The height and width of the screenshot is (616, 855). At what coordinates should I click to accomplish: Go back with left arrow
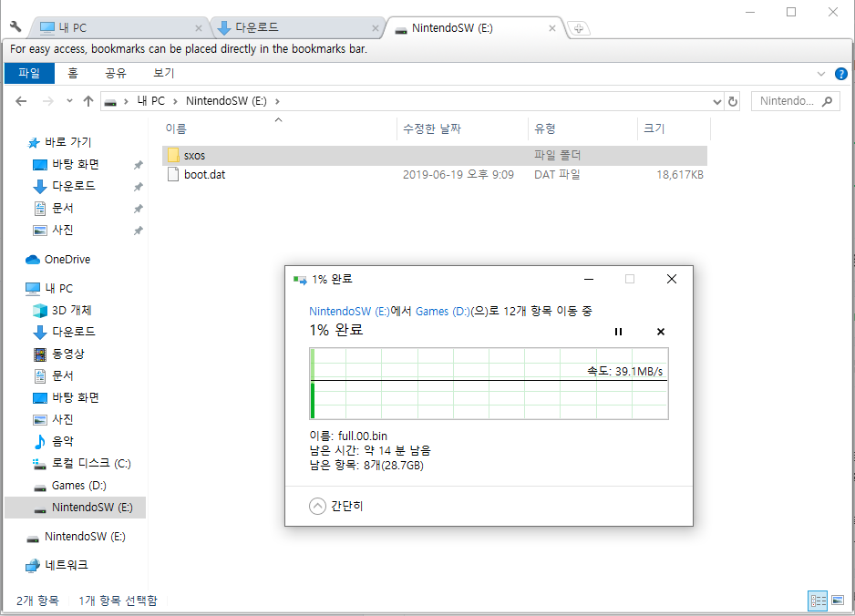(x=21, y=101)
